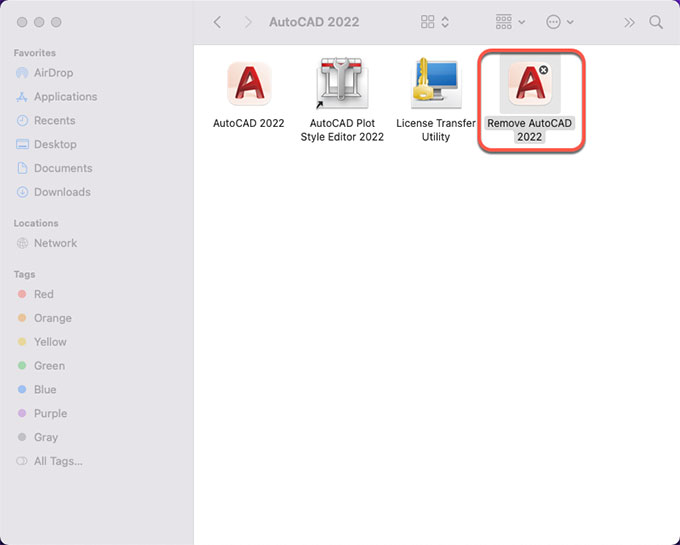Click the Remove AutoCAD 2022 name label
This screenshot has height=545, width=680.
[x=530, y=130]
